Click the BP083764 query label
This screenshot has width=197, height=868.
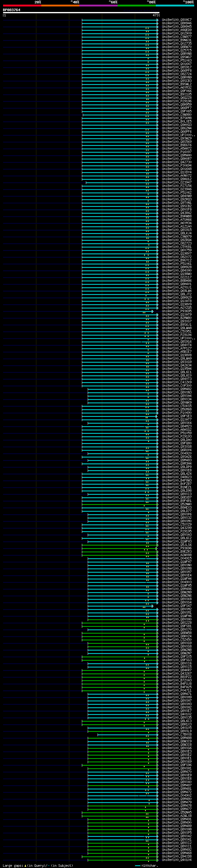(x=11, y=10)
